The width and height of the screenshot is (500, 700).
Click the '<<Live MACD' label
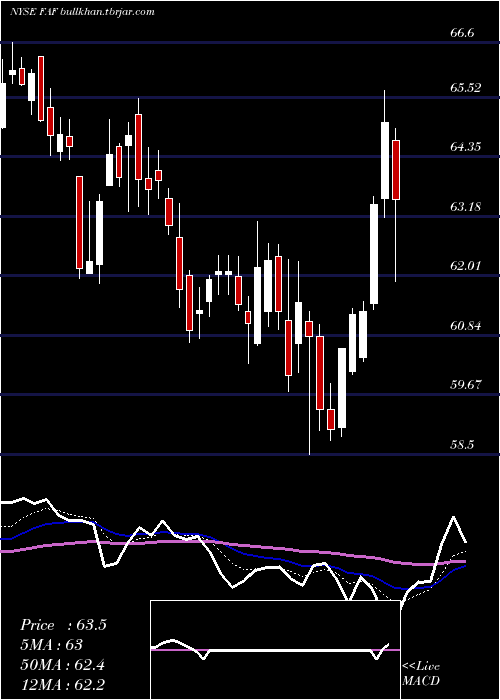tap(421, 673)
